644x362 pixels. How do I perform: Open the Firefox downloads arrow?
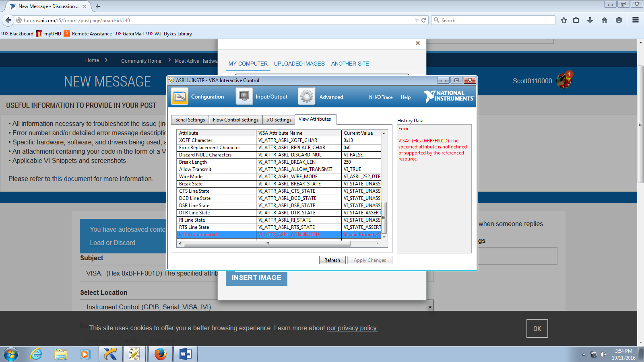[590, 20]
